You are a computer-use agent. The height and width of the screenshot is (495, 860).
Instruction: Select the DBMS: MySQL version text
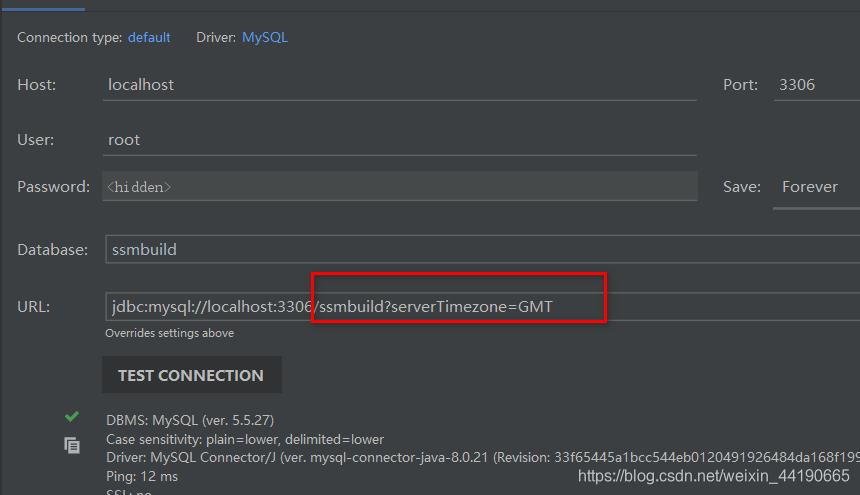190,420
